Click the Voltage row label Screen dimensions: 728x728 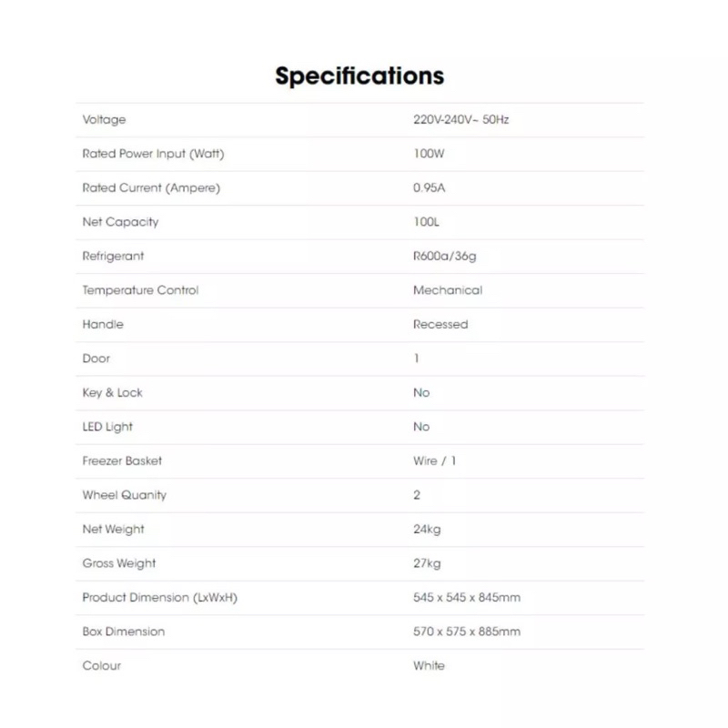click(x=104, y=119)
